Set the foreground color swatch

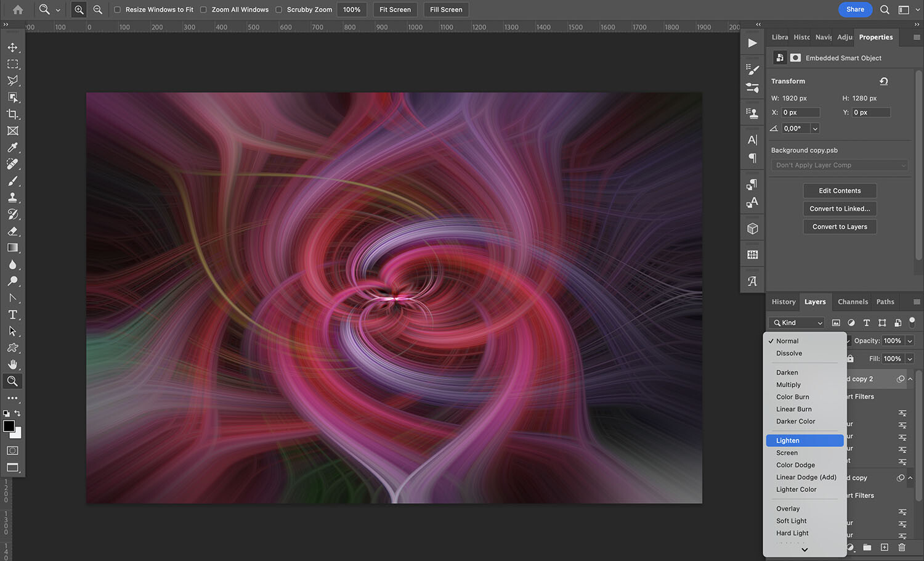(9, 427)
